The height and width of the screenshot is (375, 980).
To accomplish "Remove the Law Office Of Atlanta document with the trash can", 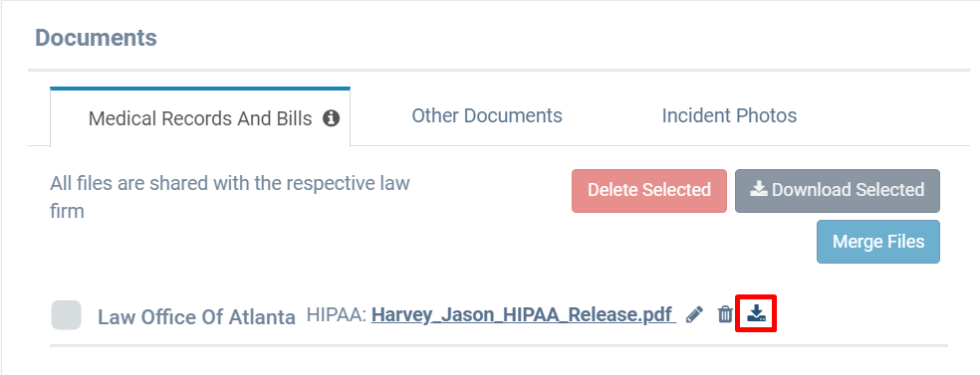I will [x=725, y=314].
